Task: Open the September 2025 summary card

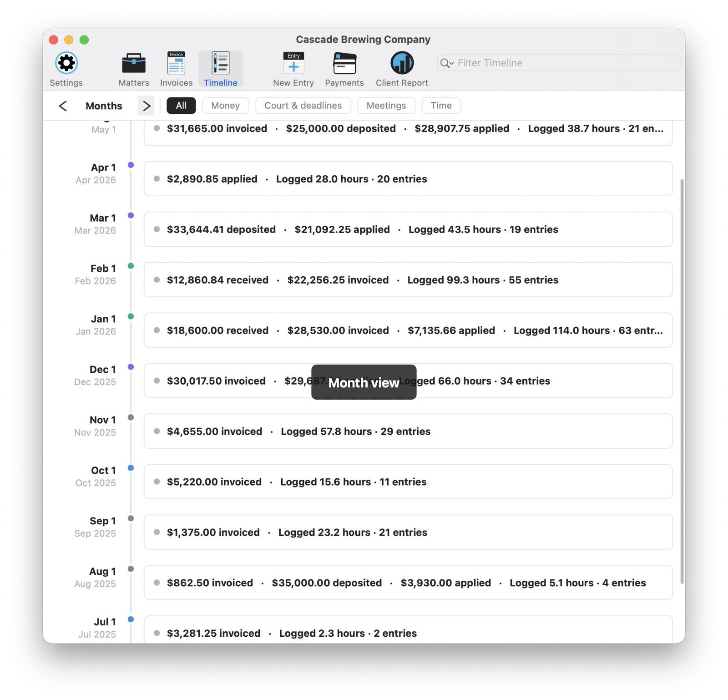Action: pos(408,533)
